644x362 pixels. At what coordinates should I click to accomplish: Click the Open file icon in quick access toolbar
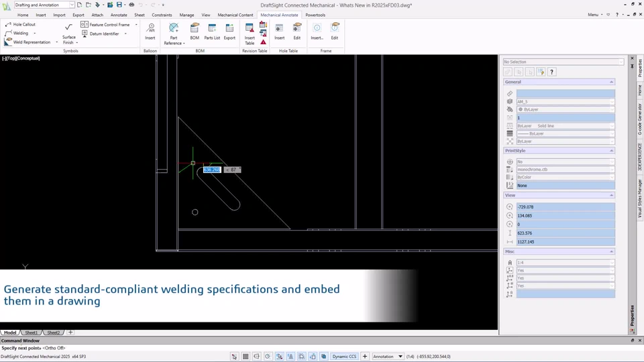[89, 5]
